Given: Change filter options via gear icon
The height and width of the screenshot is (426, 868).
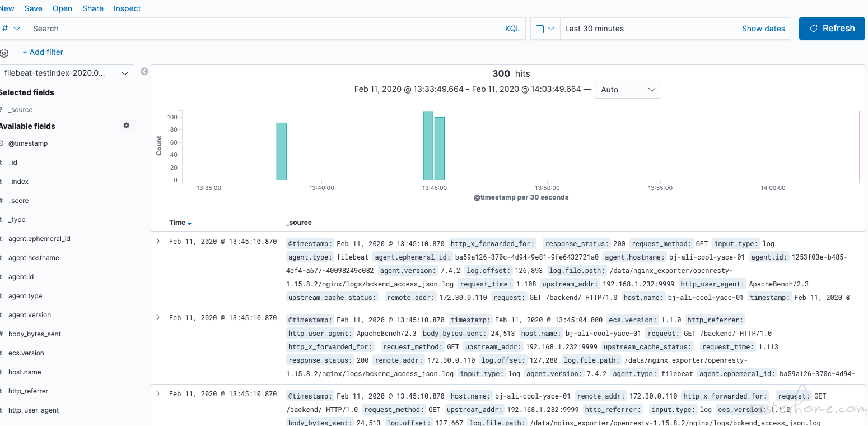Looking at the screenshot, I should (4, 53).
